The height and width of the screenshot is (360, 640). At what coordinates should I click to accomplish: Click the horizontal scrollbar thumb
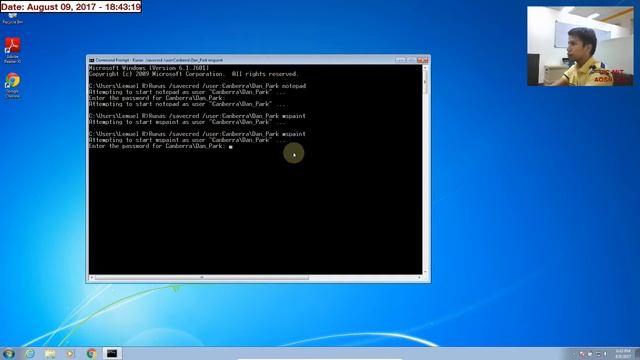point(202,278)
